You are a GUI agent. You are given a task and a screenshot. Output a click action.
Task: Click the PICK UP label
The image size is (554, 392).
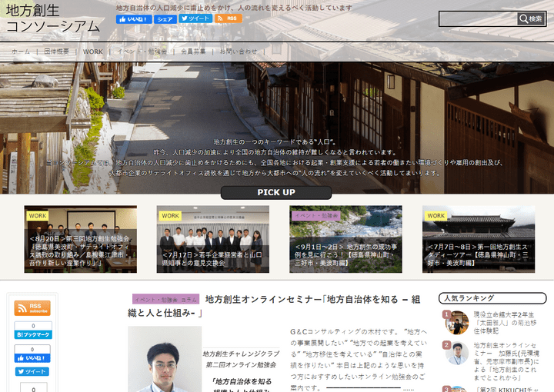click(x=276, y=192)
